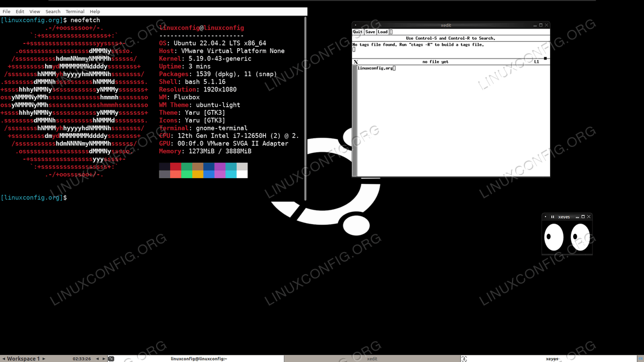Click the brown swatch in neofetch's color palette

coord(198,167)
